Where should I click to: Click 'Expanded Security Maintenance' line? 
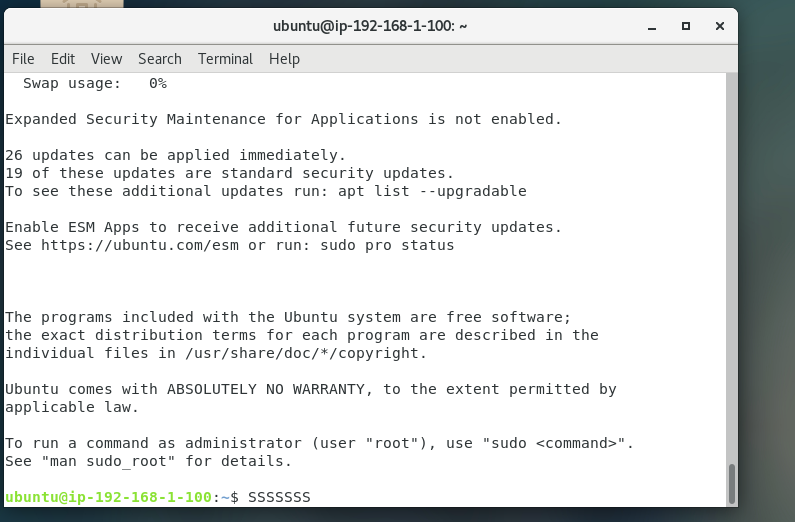pyautogui.click(x=283, y=119)
